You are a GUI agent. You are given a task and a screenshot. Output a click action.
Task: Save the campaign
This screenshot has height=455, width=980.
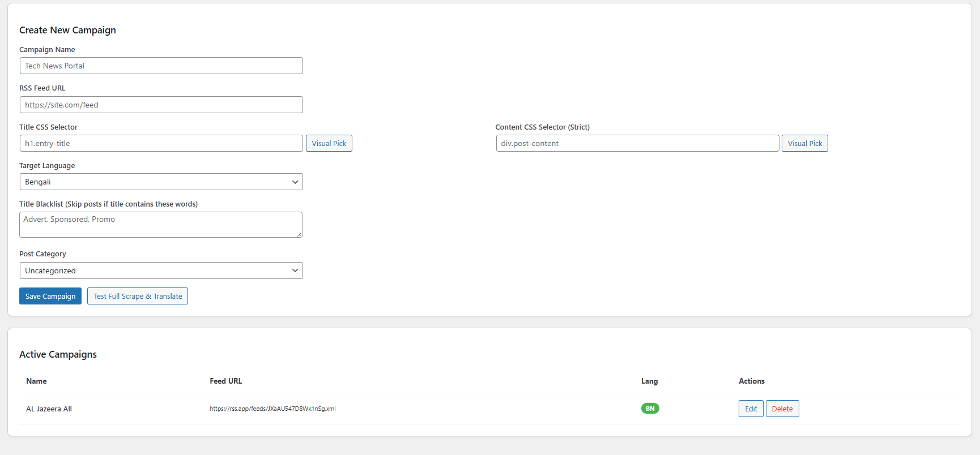[x=50, y=296]
